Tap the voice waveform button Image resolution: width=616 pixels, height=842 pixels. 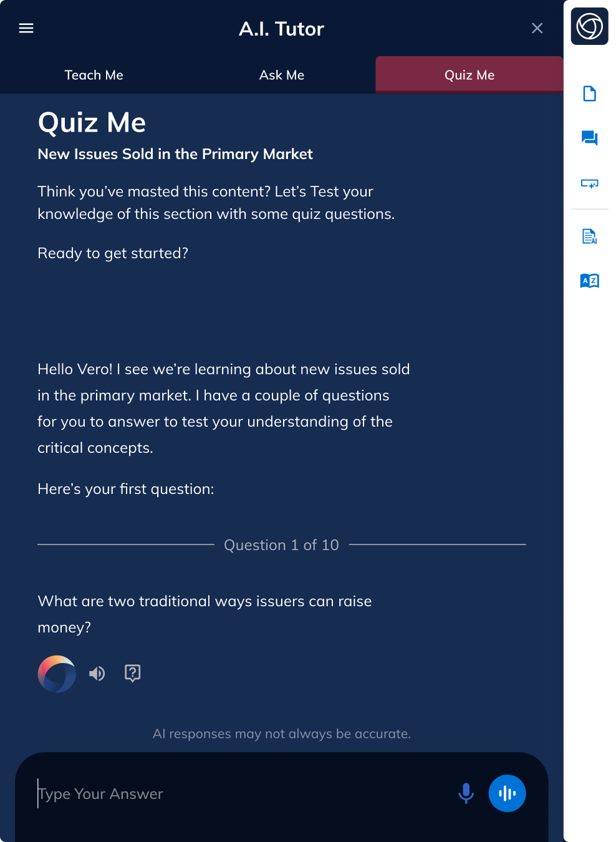[x=507, y=793]
